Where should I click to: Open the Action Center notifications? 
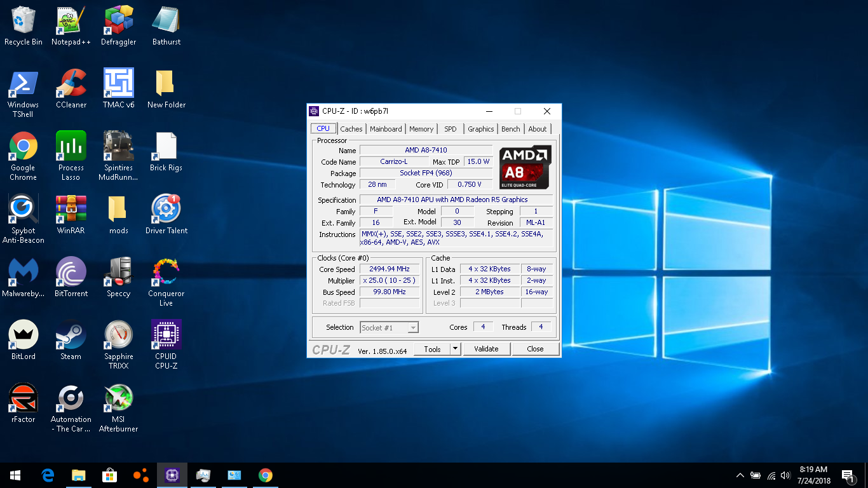[x=848, y=475]
